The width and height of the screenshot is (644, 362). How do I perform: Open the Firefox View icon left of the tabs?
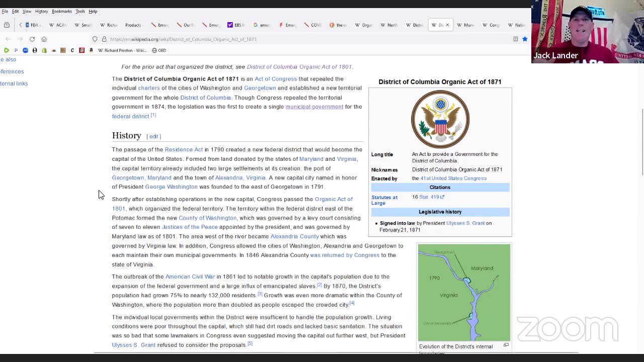click(7, 25)
